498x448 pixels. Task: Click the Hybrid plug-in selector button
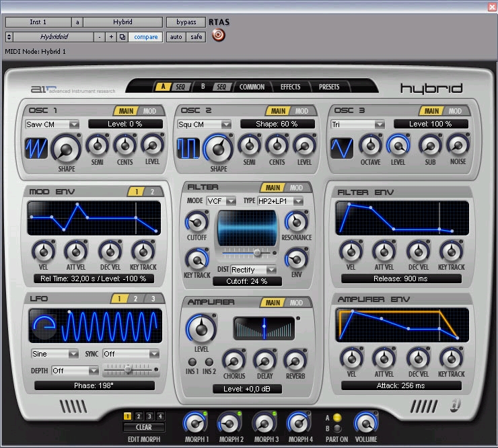[x=123, y=22]
